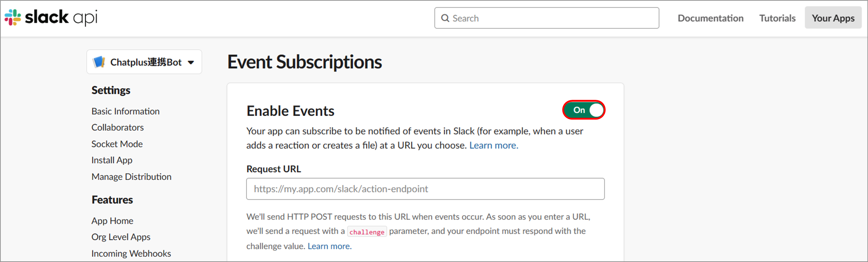
Task: Open Manage Distribution
Action: (131, 177)
